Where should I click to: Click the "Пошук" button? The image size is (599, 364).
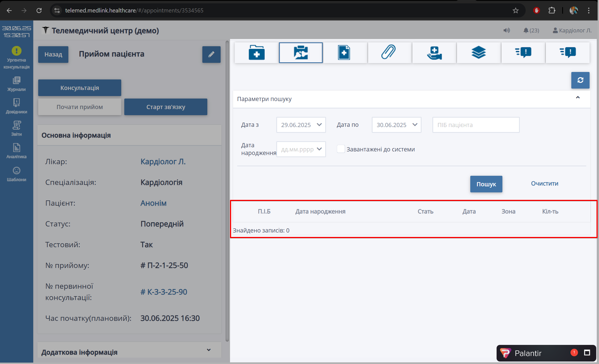point(486,184)
